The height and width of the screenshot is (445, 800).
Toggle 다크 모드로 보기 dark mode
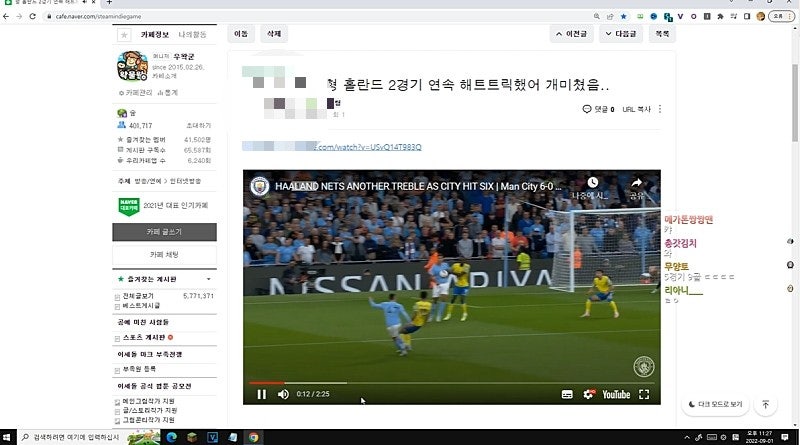click(x=715, y=404)
